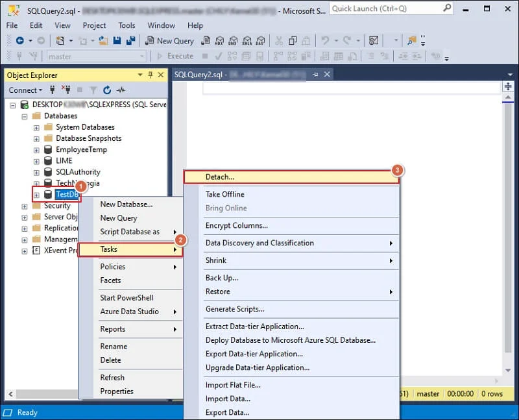Click the Save All icon
The image size is (519, 420).
tap(131, 41)
